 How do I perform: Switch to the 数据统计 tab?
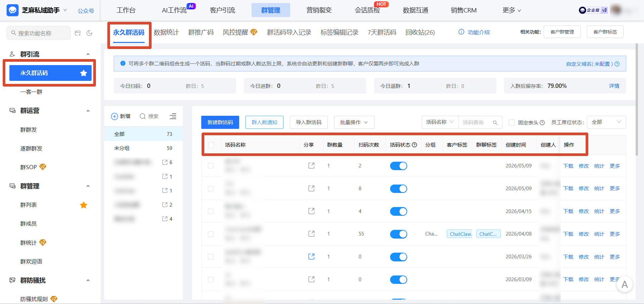(166, 32)
